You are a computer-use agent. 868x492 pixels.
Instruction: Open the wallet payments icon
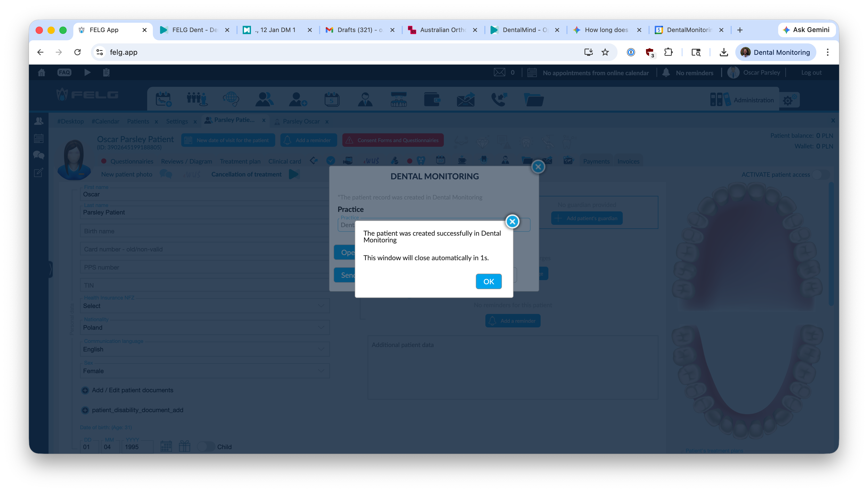(432, 99)
